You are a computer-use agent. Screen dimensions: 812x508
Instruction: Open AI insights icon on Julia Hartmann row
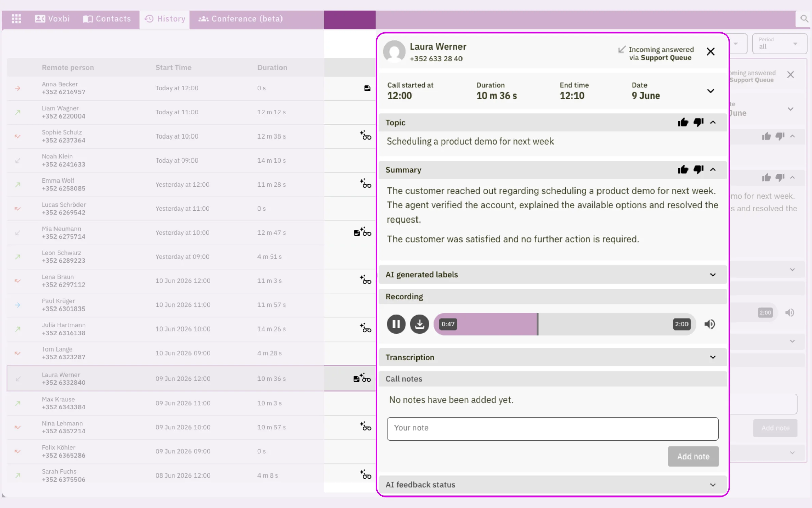tap(365, 328)
